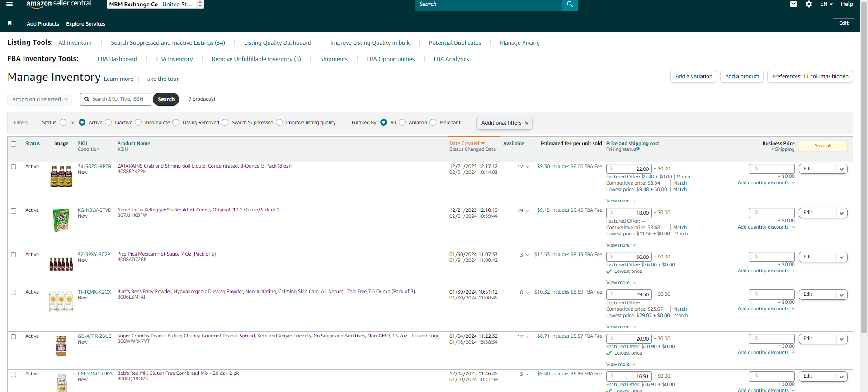Image resolution: width=868 pixels, height=392 pixels.
Task: Click the top Seller Central search box
Action: tap(489, 4)
